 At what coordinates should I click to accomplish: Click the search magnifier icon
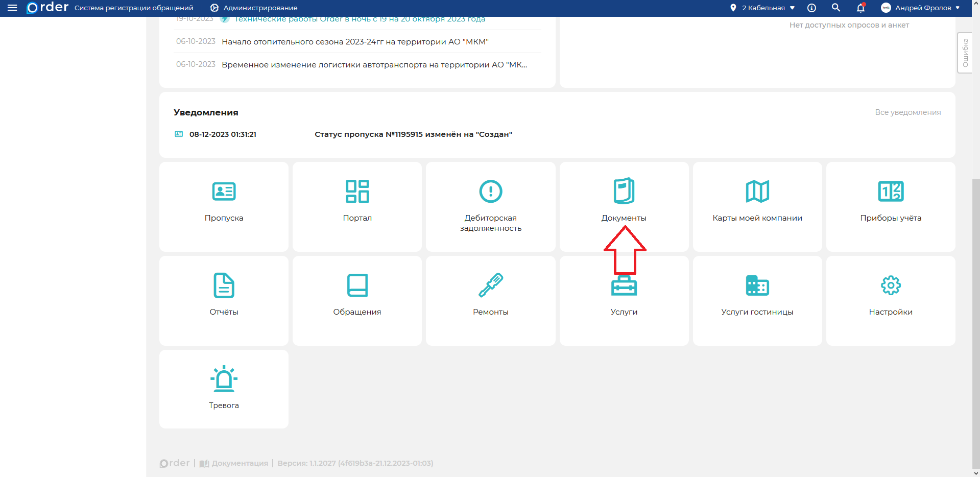click(835, 8)
